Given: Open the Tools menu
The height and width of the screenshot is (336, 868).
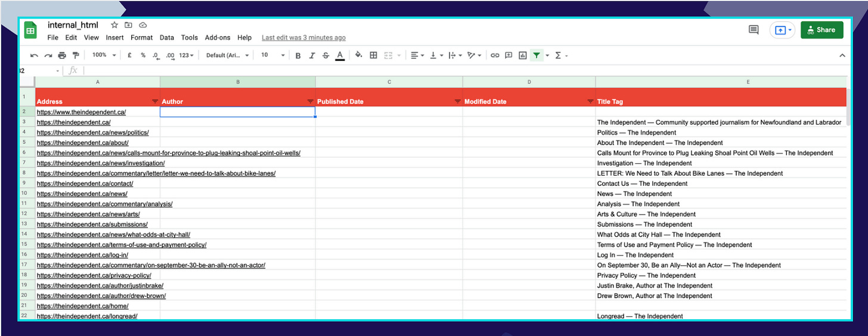Looking at the screenshot, I should (190, 38).
